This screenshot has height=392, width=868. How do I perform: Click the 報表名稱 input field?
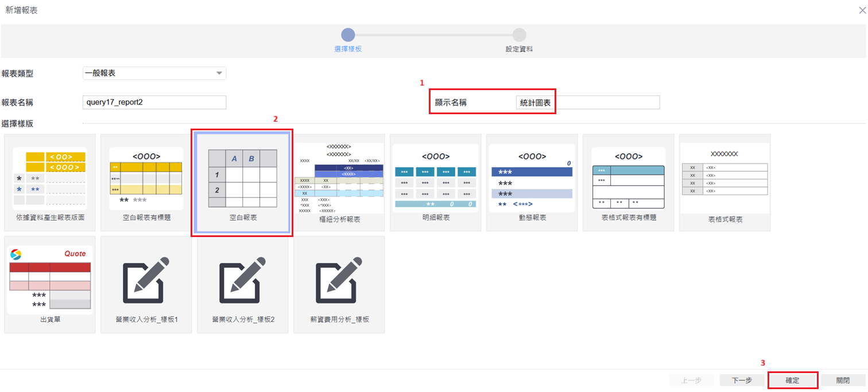coord(154,102)
